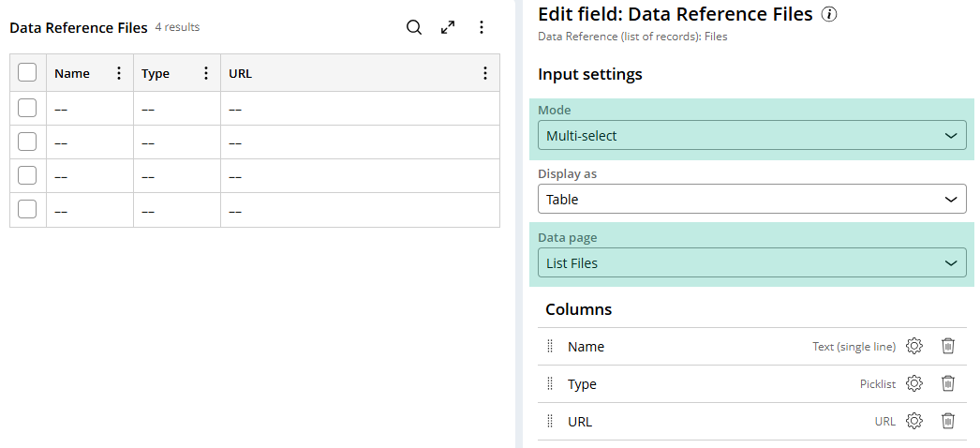The height and width of the screenshot is (448, 980).
Task: Open search in Data Reference Files table
Action: point(414,28)
